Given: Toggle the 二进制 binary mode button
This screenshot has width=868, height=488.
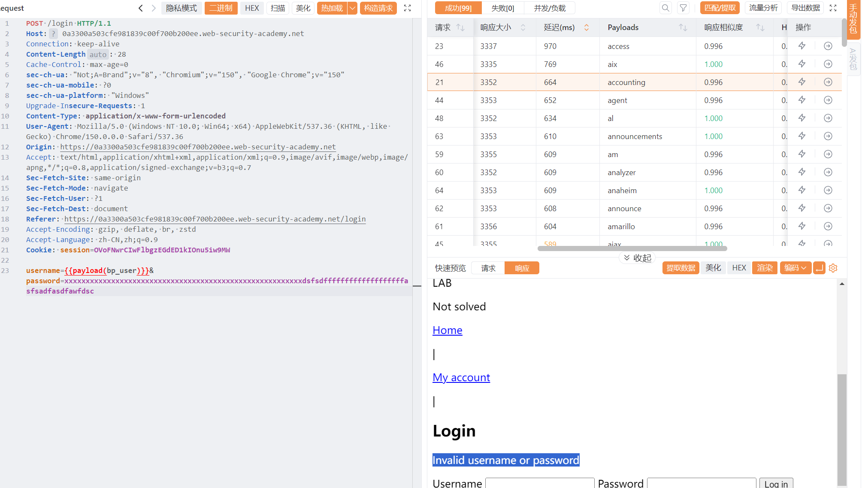Looking at the screenshot, I should click(x=221, y=8).
